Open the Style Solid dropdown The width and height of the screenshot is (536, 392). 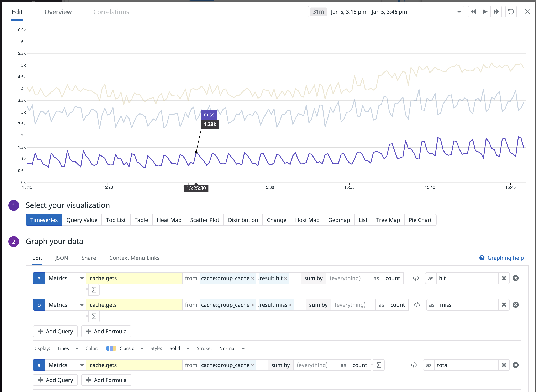point(179,348)
